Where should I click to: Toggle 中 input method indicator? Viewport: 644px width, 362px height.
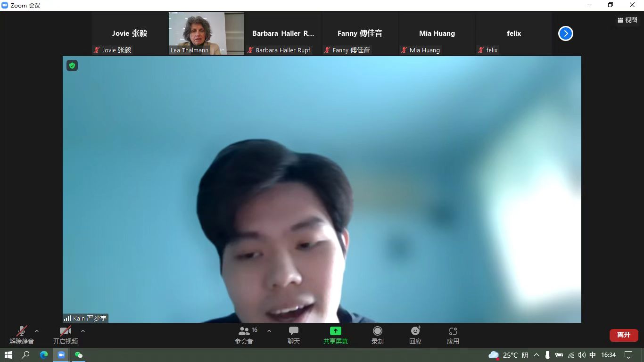tap(593, 355)
